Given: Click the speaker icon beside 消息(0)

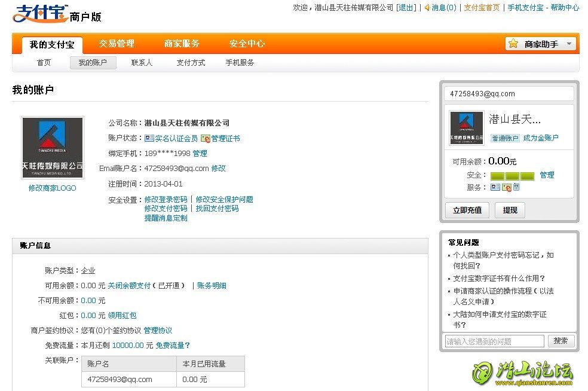Looking at the screenshot, I should tap(427, 8).
